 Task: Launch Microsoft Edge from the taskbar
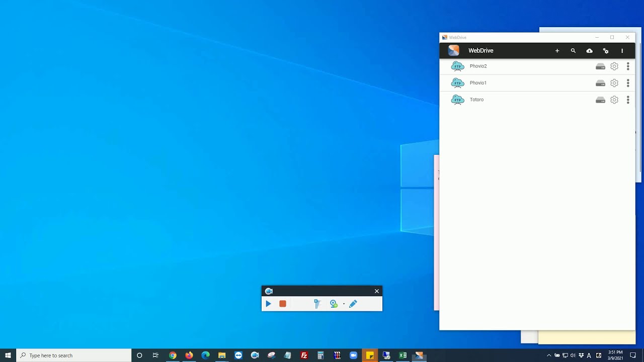[x=205, y=355]
